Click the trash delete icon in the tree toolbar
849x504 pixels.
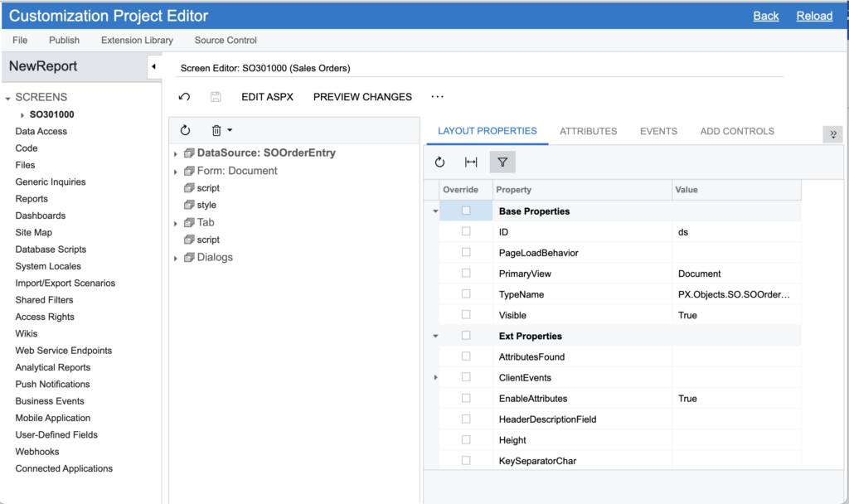point(216,130)
